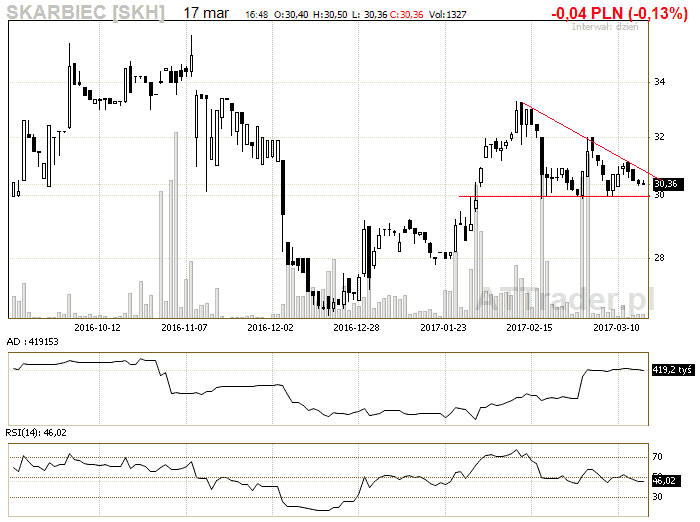Click the RSI 70 overbought level label
This screenshot has height=522, width=700.
pyautogui.click(x=658, y=456)
